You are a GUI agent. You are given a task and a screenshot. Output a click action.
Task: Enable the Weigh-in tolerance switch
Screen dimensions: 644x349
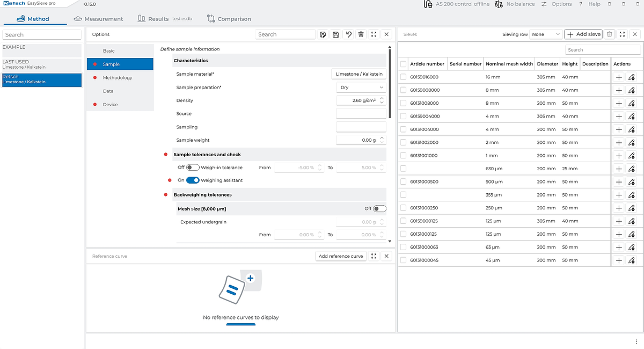pyautogui.click(x=193, y=168)
